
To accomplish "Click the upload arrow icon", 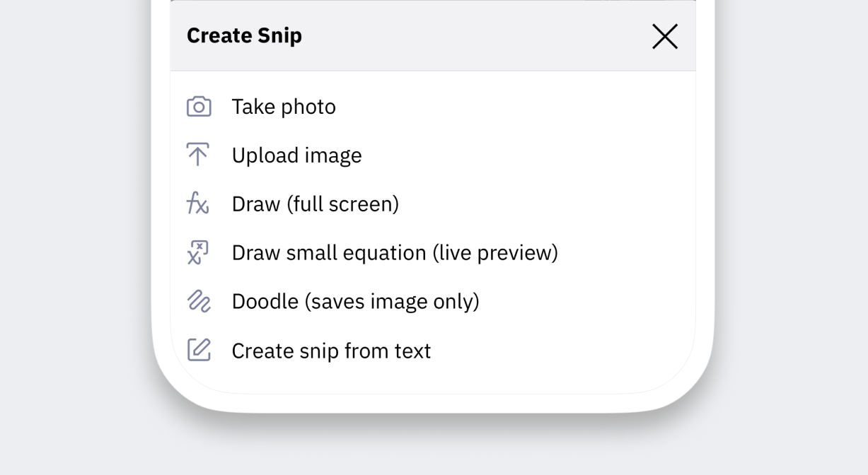I will pyautogui.click(x=199, y=154).
